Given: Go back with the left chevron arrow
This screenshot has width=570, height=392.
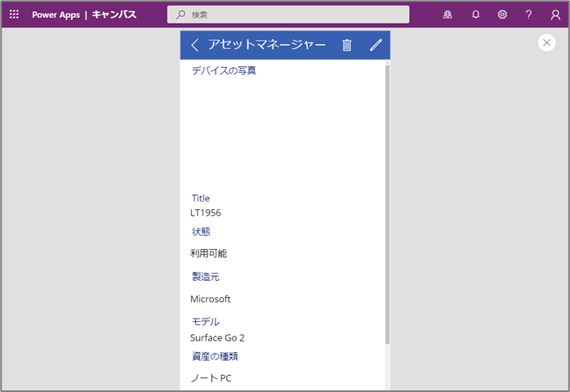Looking at the screenshot, I should click(x=195, y=45).
